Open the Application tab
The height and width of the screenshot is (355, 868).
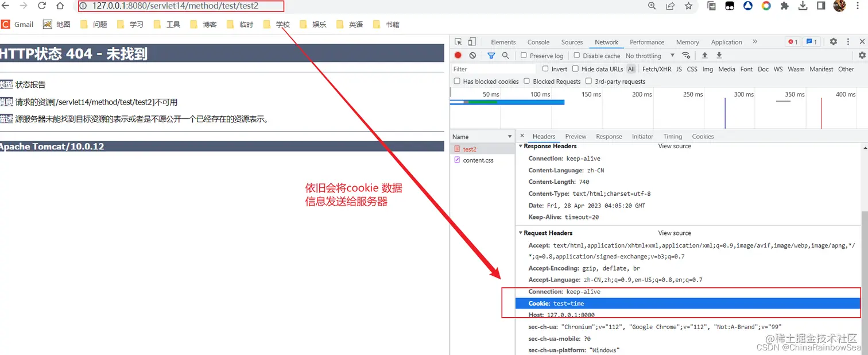pos(726,42)
